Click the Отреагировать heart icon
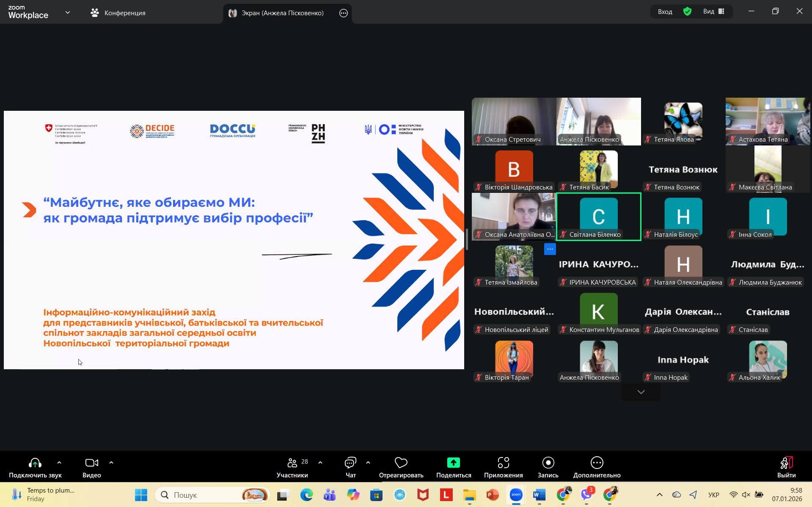Image resolution: width=812 pixels, height=507 pixels. click(401, 463)
